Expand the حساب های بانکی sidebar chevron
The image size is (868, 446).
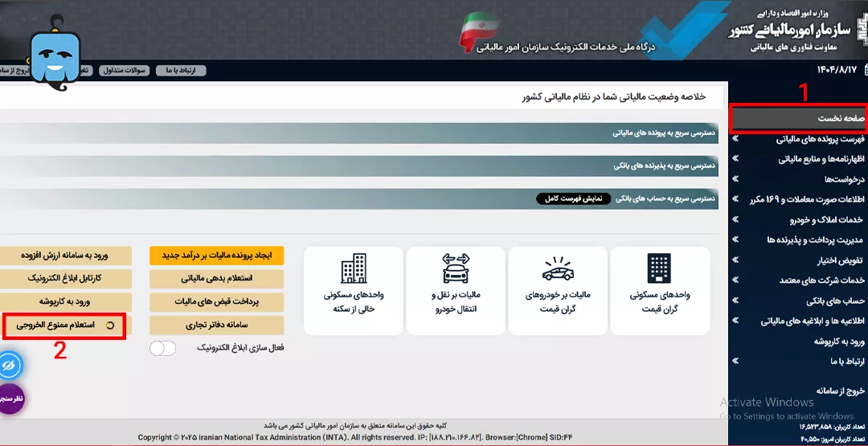point(735,301)
